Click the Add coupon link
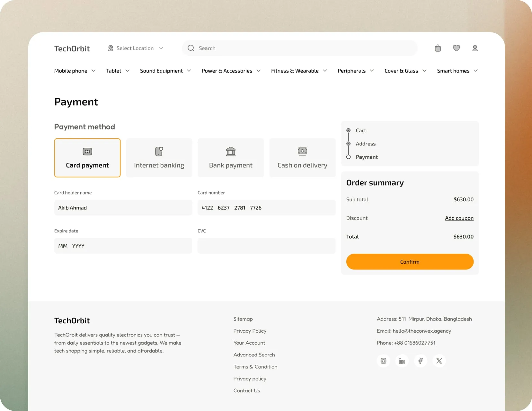The image size is (532, 411). [459, 218]
